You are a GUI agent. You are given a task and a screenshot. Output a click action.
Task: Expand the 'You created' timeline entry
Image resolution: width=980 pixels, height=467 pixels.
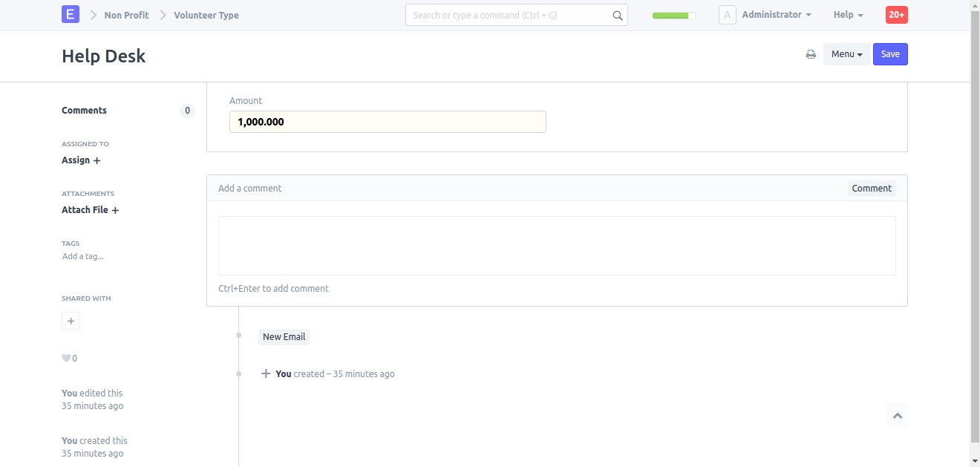click(266, 374)
